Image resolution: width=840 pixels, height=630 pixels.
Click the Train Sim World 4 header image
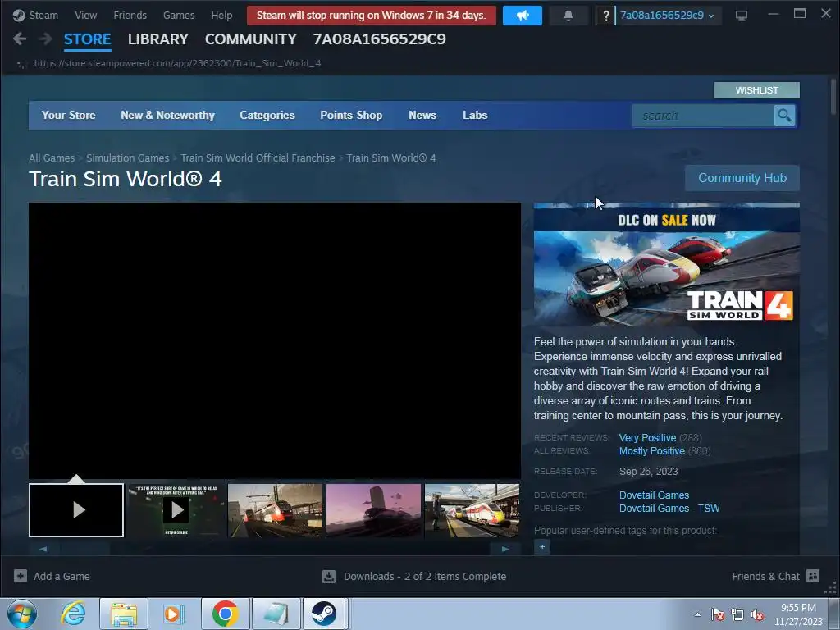click(666, 265)
